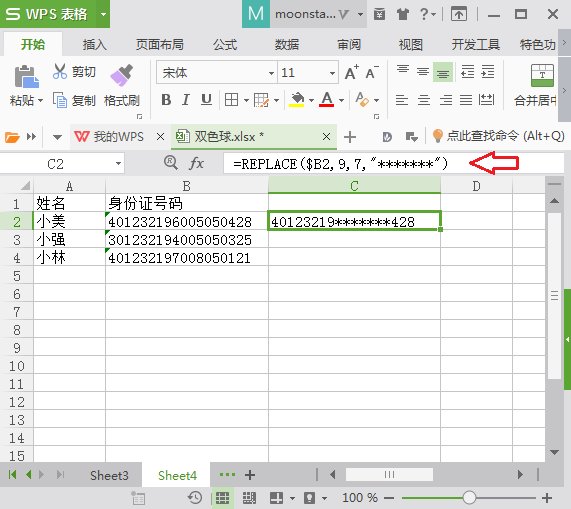
Task: Select the column D header
Action: coord(476,186)
